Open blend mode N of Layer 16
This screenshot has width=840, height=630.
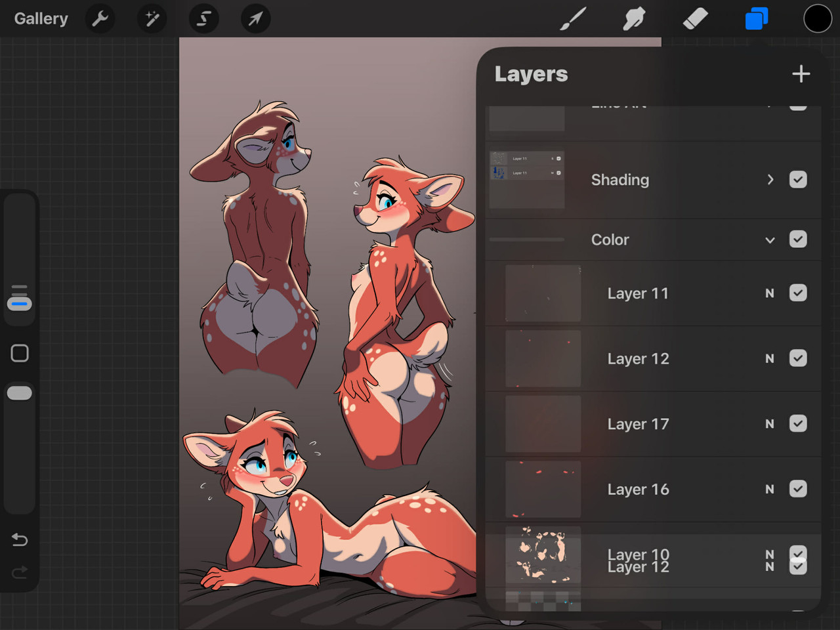pos(770,489)
